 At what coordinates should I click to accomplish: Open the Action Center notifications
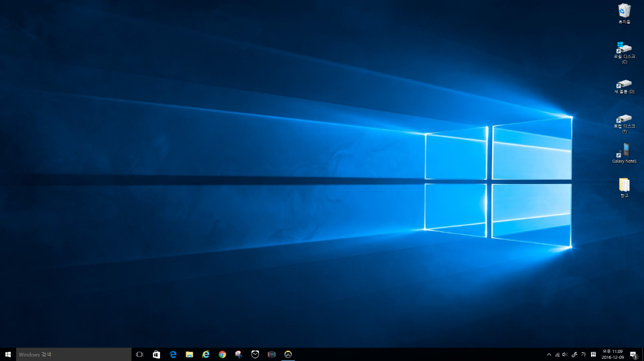(x=634, y=355)
